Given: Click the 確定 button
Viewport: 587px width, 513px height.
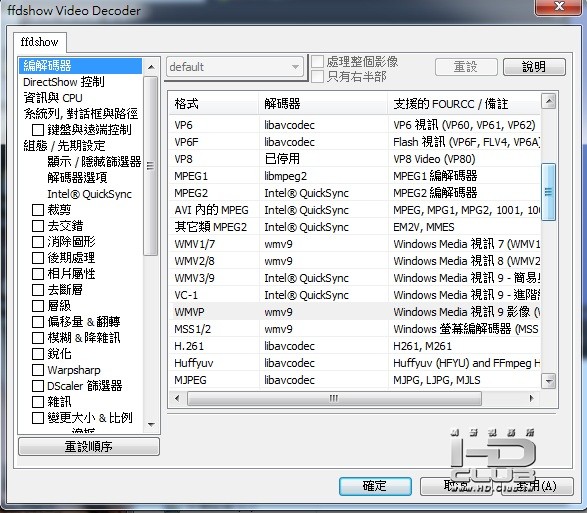Looking at the screenshot, I should pyautogui.click(x=375, y=486).
